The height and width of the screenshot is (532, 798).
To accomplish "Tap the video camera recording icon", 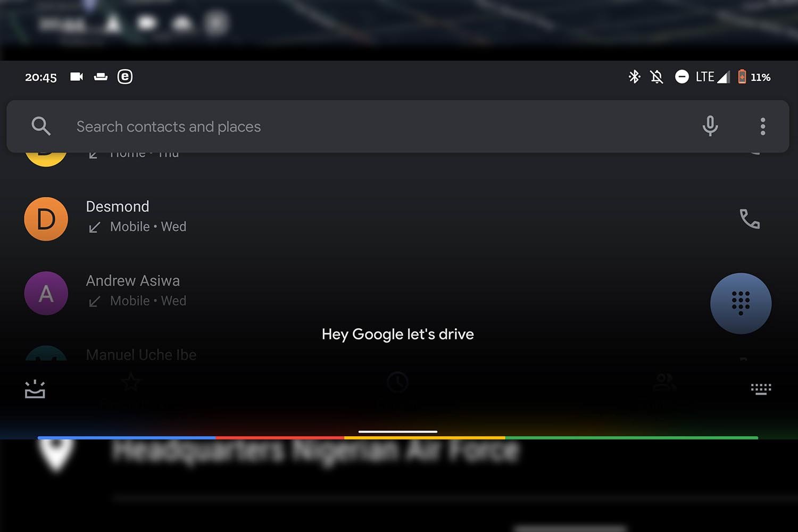I will point(77,77).
